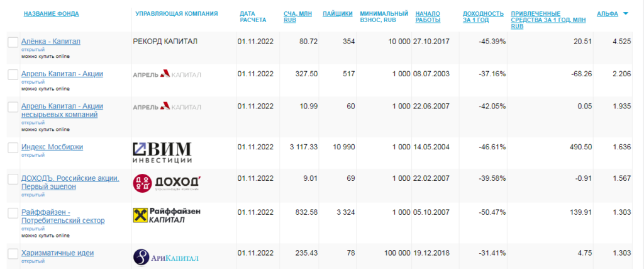Click the return value -37.16%
This screenshot has height=269, width=644.
pyautogui.click(x=492, y=74)
